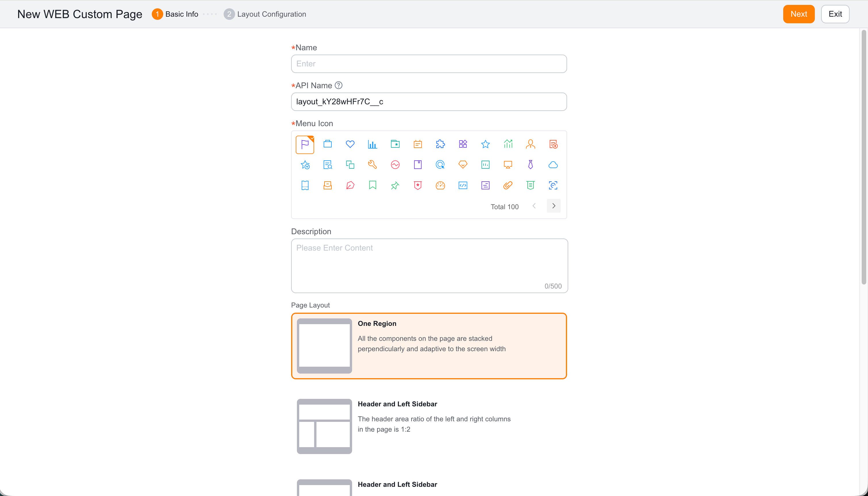Viewport: 868px width, 496px height.
Task: Select the star with checkmark badge icon
Action: pos(305,165)
